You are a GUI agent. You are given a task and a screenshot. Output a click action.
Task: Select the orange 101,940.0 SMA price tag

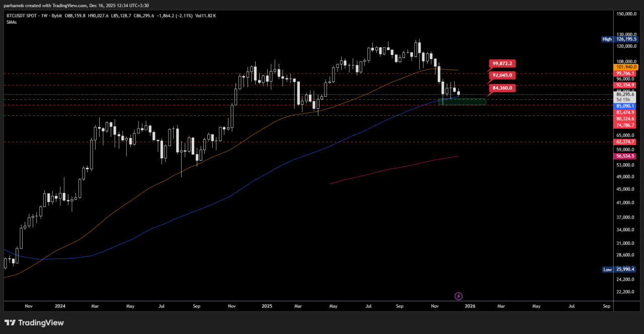tap(626, 67)
